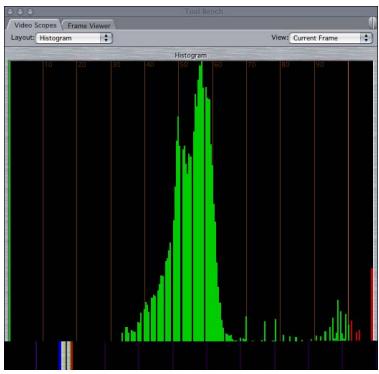
Task: Open the Frame Viewer tab
Action: click(x=89, y=25)
